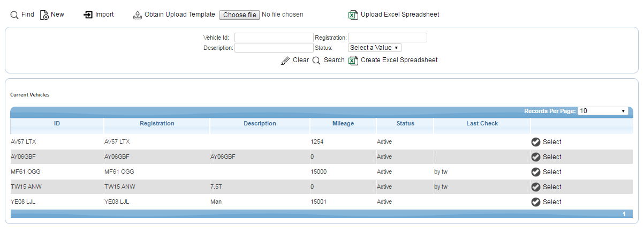Screen dimensions: 644x231
Task: Click Registration cell 'AY06GBF'
Action: click(117, 157)
